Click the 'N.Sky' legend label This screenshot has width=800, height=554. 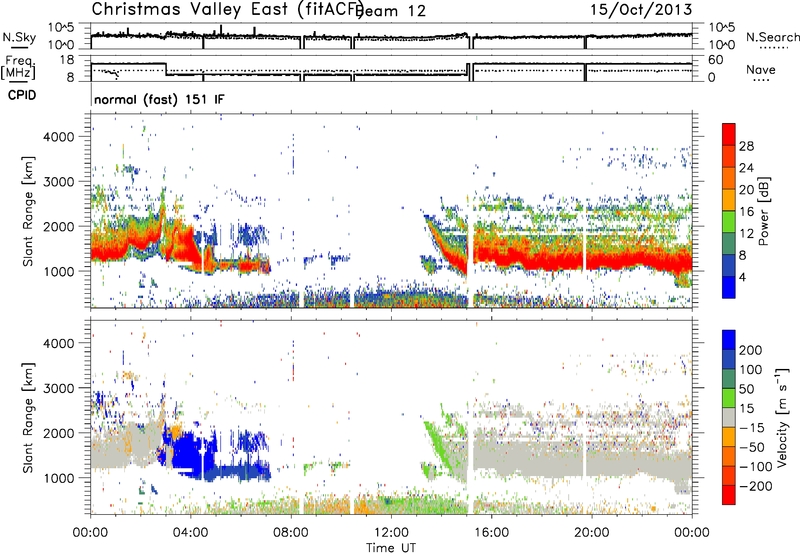point(19,37)
